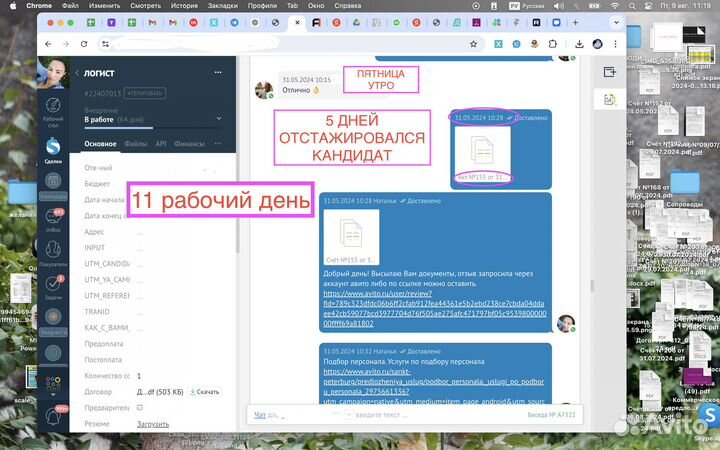This screenshot has height=450, width=720.
Task: Open Рабочий стол in CRM sidebar
Action: 53,112
